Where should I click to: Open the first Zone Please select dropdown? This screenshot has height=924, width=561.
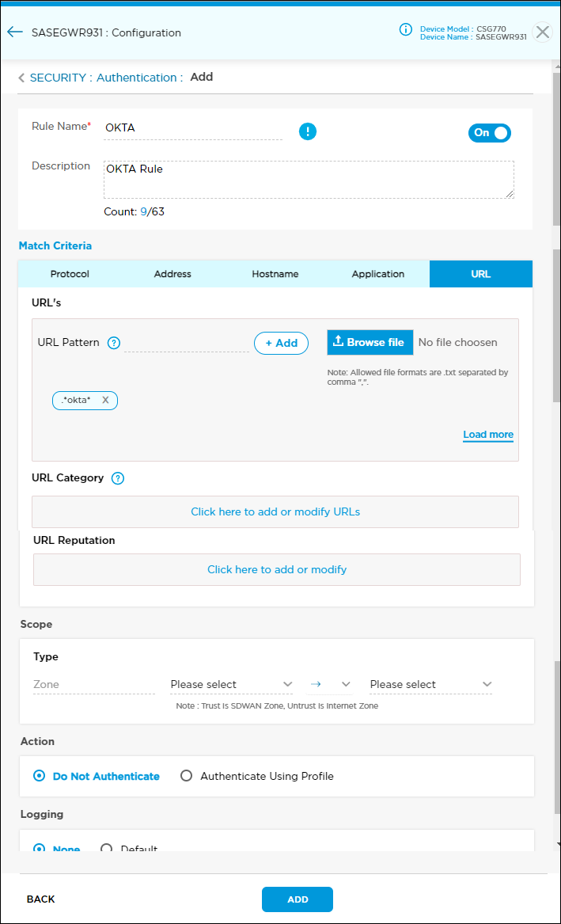231,684
